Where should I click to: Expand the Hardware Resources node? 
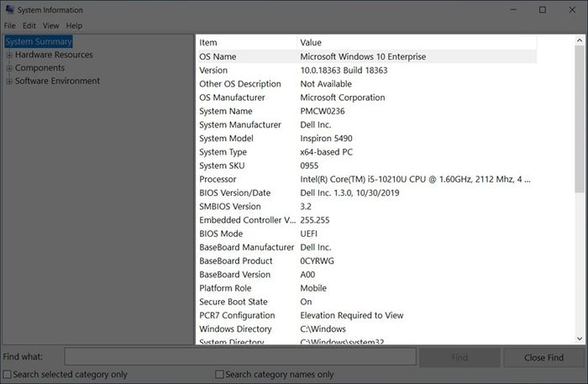[9, 55]
